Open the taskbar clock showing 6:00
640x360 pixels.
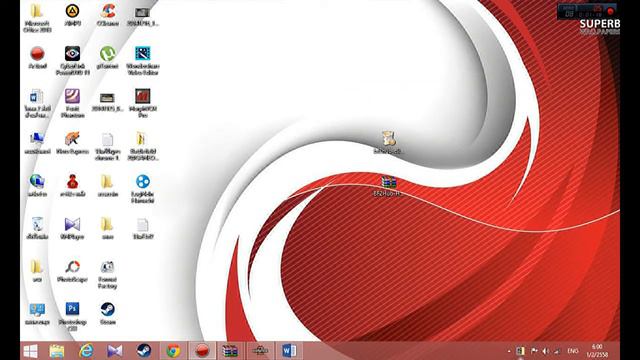click(597, 351)
